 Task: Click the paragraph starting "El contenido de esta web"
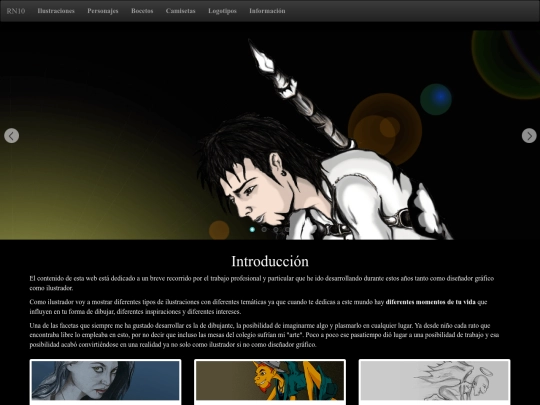(262, 283)
